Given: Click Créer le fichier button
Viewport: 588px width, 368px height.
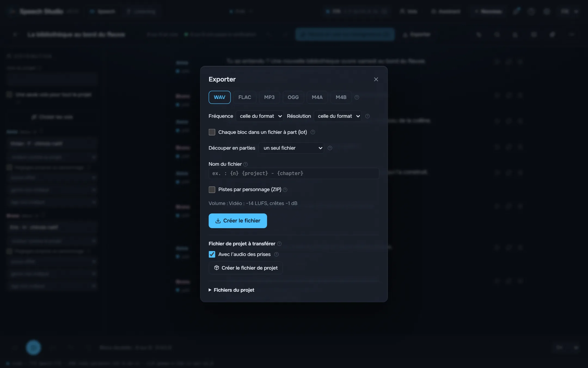Looking at the screenshot, I should tap(238, 221).
